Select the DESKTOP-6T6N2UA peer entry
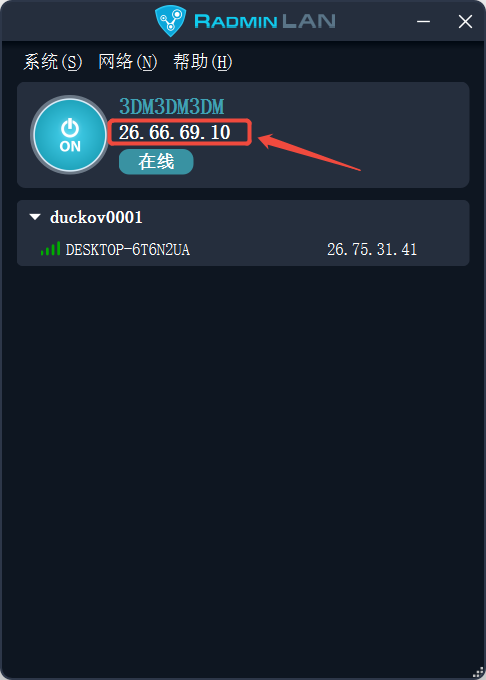 (x=243, y=249)
